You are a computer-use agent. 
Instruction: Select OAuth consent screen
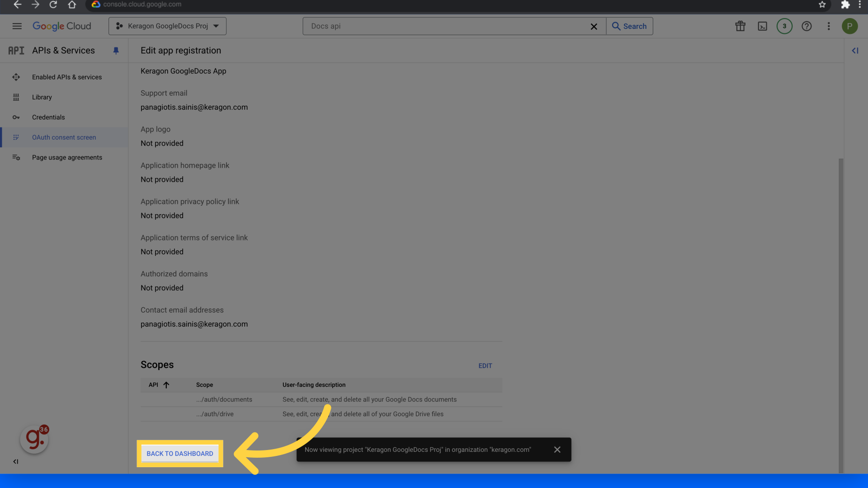click(x=64, y=137)
